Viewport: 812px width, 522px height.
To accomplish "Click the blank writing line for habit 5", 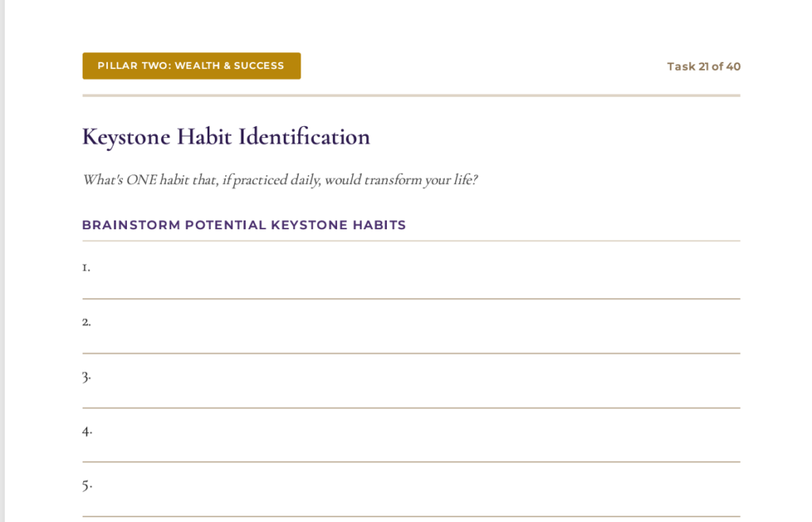I will pyautogui.click(x=412, y=502).
